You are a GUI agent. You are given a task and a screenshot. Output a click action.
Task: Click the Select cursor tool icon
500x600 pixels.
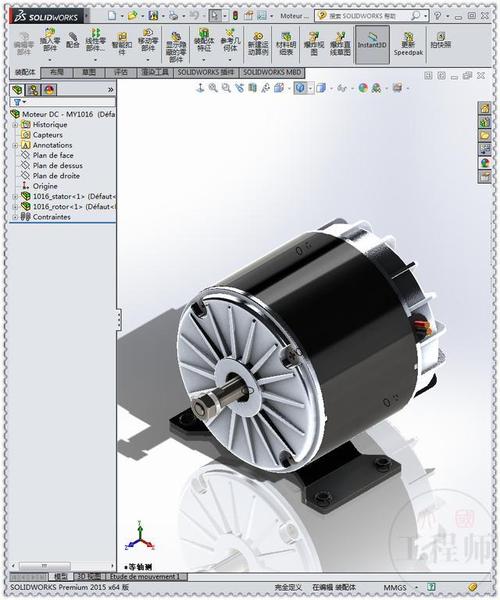[215, 16]
